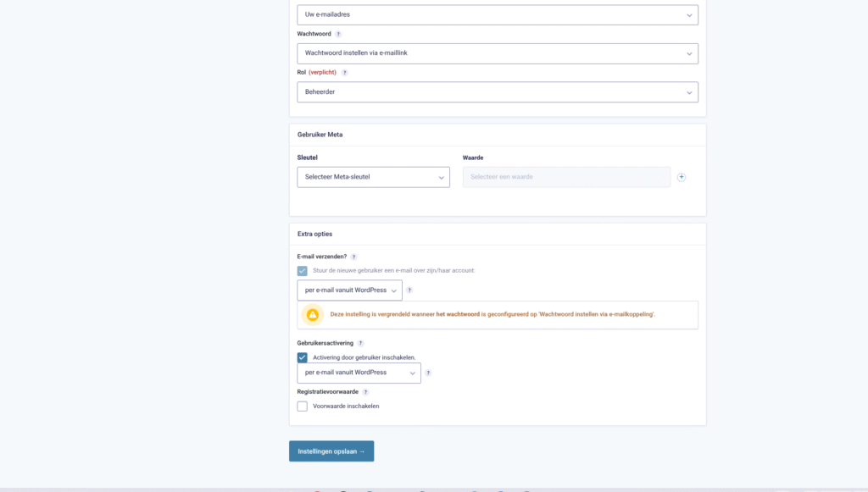Click the 'Selecteer een waarde' input field

[565, 177]
